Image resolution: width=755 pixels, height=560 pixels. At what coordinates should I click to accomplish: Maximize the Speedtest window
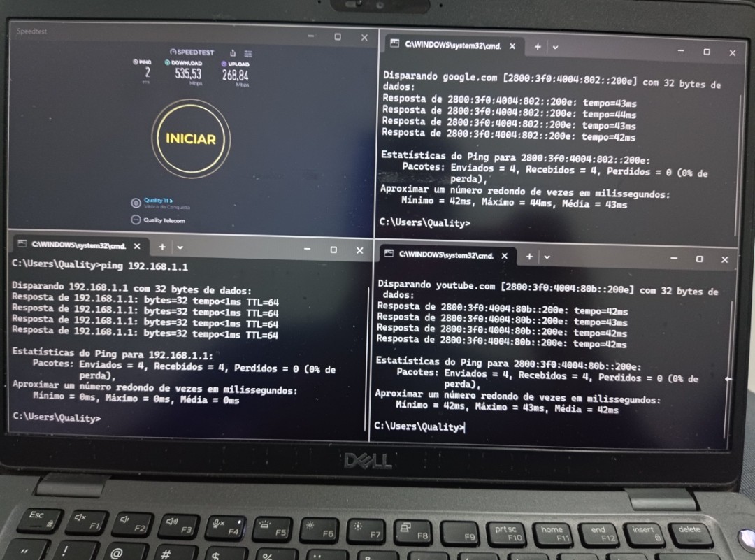338,37
